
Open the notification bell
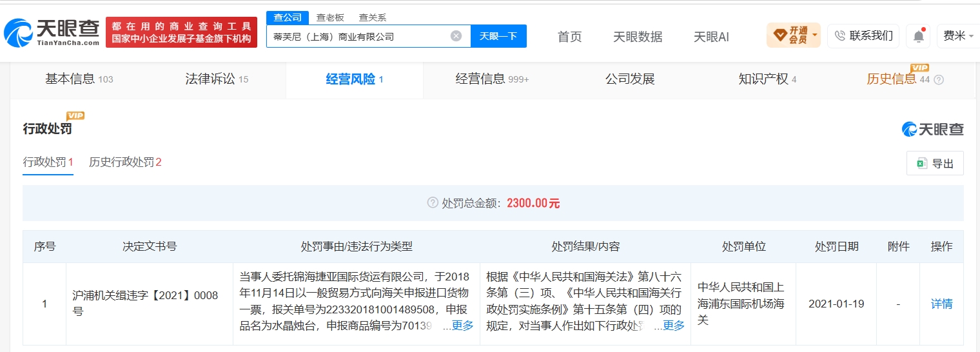pyautogui.click(x=918, y=36)
